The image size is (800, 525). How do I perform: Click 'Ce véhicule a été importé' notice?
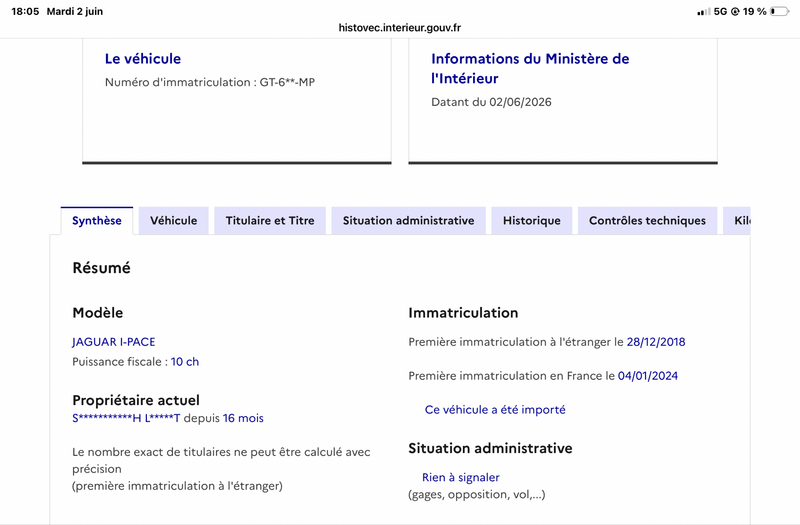tap(495, 410)
